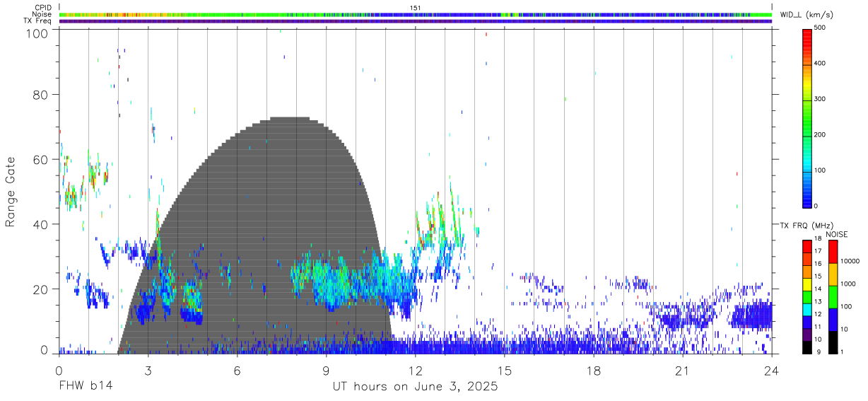Image resolution: width=868 pixels, height=401 pixels.
Task: Click the 200 tick on the WID colorbar
Action: click(820, 134)
